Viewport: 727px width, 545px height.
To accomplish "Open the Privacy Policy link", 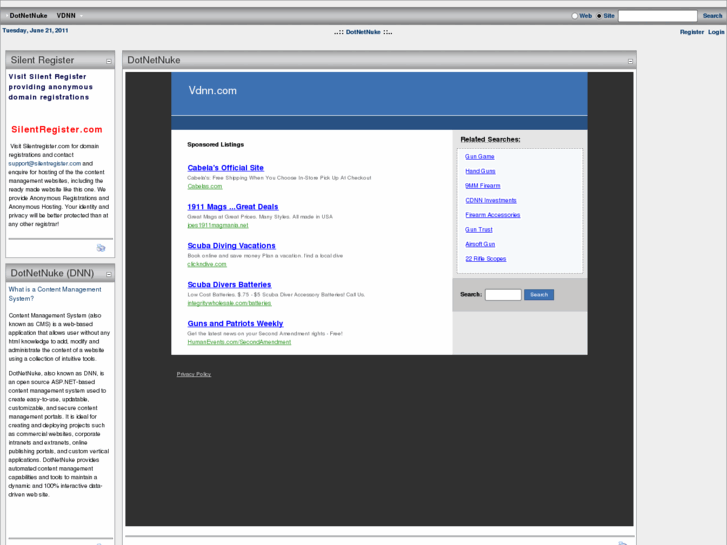I will [x=193, y=374].
